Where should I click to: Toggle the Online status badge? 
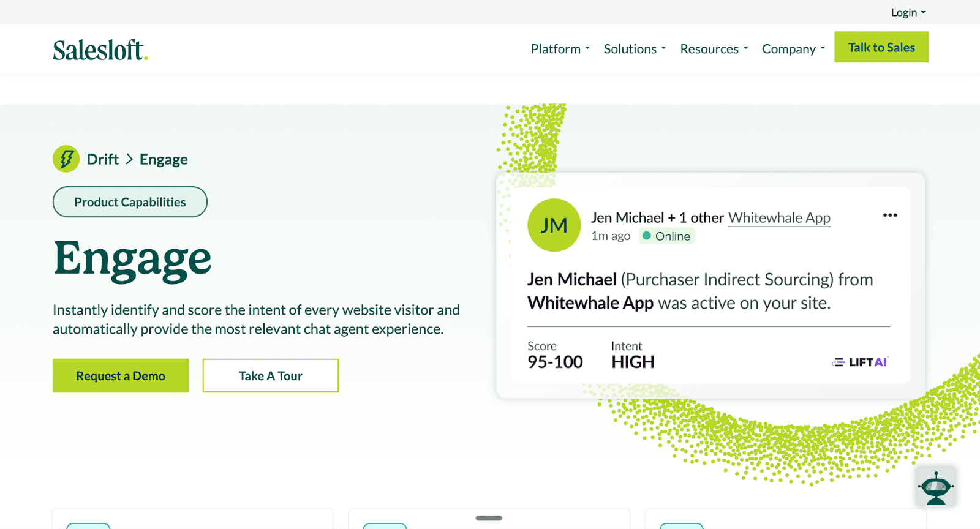666,236
